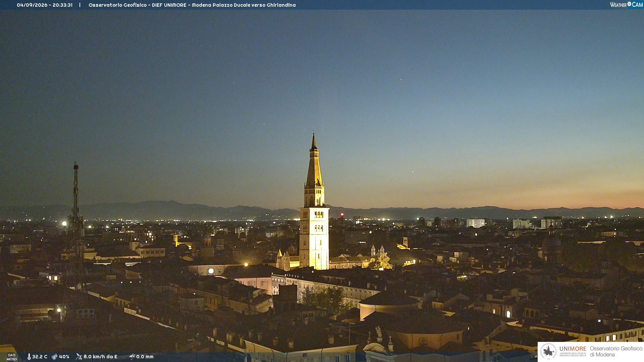Click the Osservatorio Geofisico camera title
This screenshot has width=644, height=362.
192,5
